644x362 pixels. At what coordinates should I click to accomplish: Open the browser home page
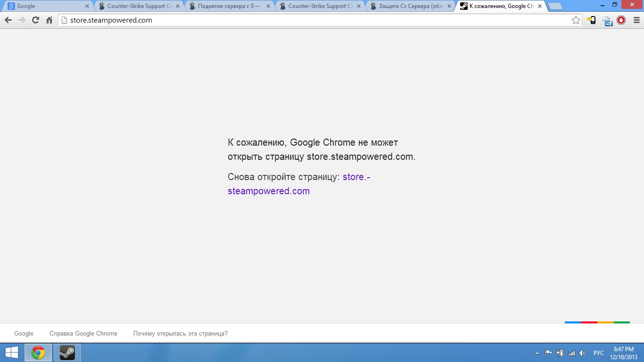[49, 20]
